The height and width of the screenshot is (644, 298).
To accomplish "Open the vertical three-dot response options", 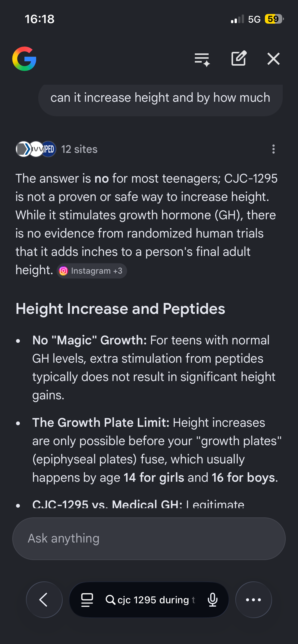I will click(273, 149).
